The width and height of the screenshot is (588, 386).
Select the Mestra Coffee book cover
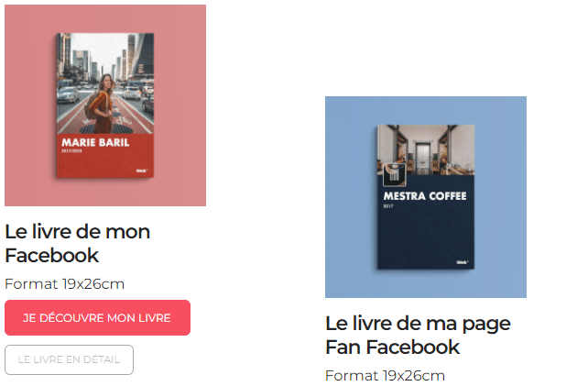click(x=426, y=197)
